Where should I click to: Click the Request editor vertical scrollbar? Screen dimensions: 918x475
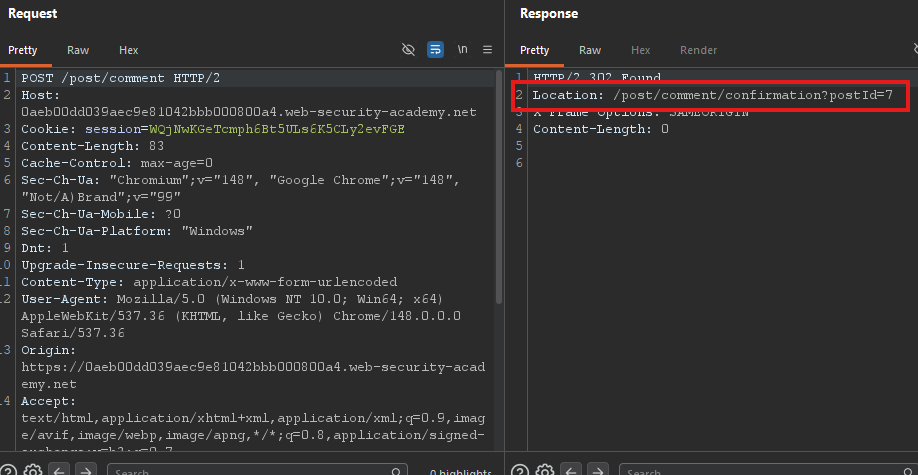499,187
